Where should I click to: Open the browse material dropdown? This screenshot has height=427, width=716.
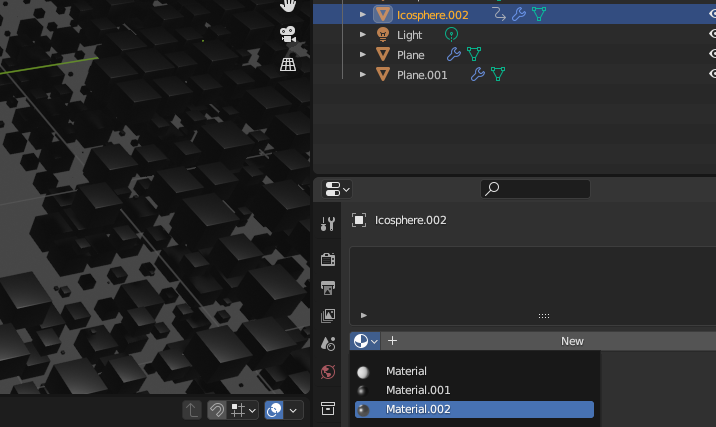(365, 341)
